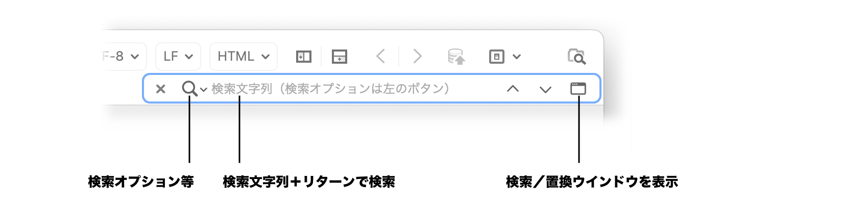The height and width of the screenshot is (204, 868).
Task: Expand the chevron next to square view icon
Action: [x=517, y=57]
